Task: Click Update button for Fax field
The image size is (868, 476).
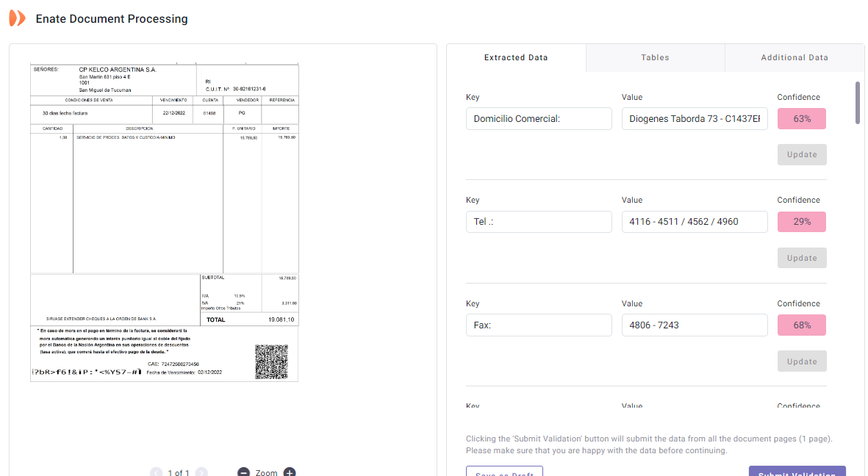Action: tap(802, 361)
